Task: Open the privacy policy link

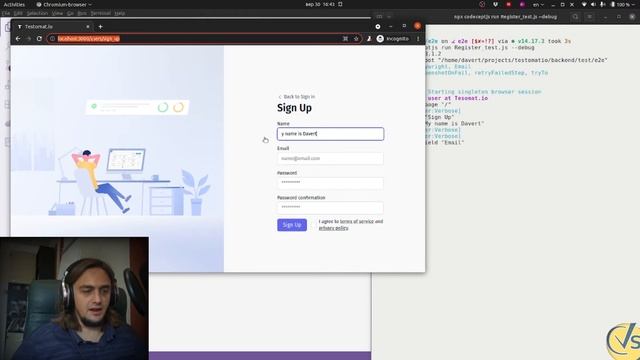Action: tap(333, 228)
